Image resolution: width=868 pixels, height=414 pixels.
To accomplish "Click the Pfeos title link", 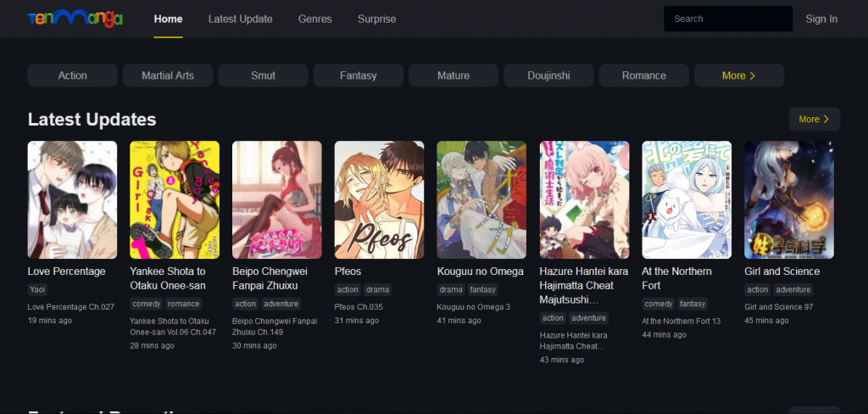I will point(348,271).
